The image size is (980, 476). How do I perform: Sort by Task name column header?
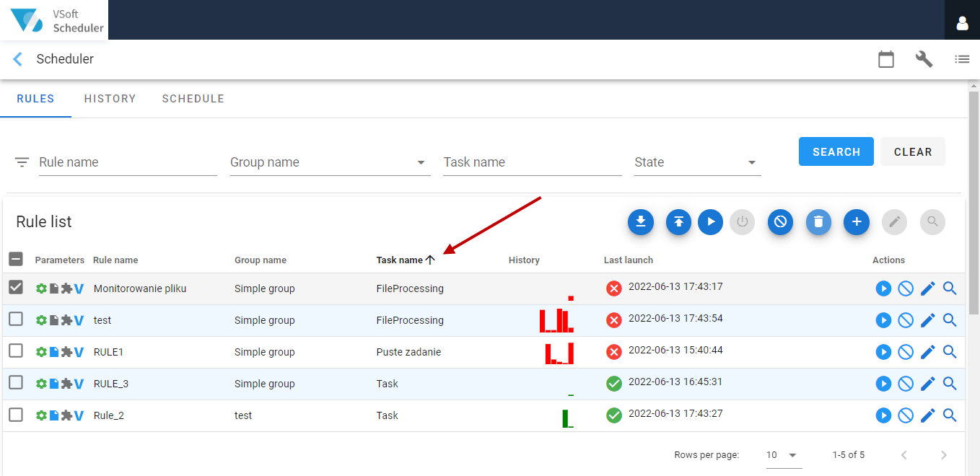(406, 260)
